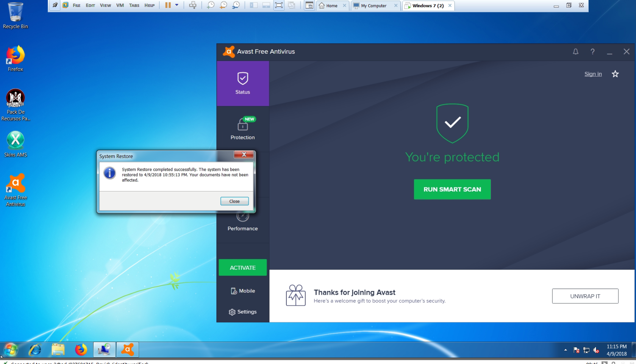The image size is (636, 364).
Task: Take a VM snapshot
Action: point(211,5)
